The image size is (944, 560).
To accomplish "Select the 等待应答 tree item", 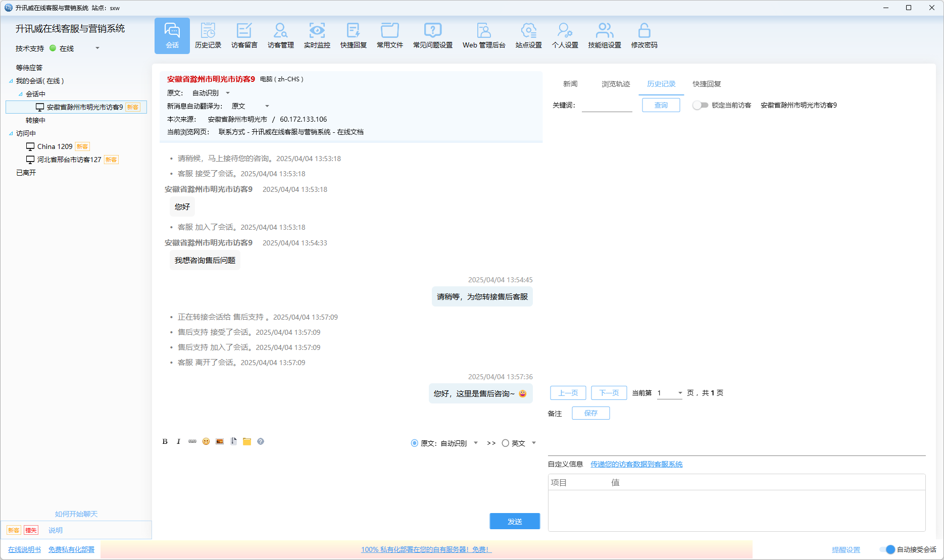I will (x=29, y=68).
